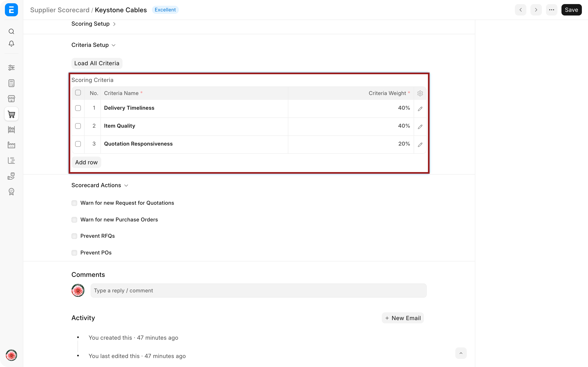Open the accounting calculator sidebar icon
This screenshot has height=367, width=588.
click(x=11, y=83)
